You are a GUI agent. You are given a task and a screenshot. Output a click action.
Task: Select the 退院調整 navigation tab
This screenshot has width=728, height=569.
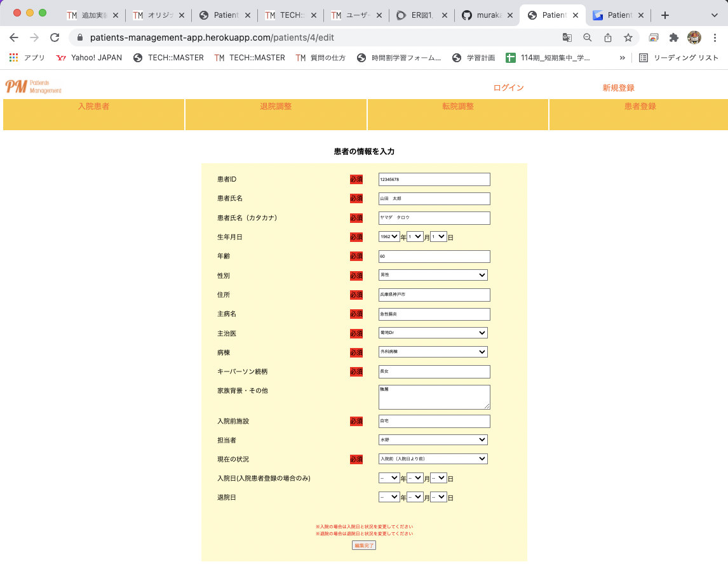tap(275, 107)
